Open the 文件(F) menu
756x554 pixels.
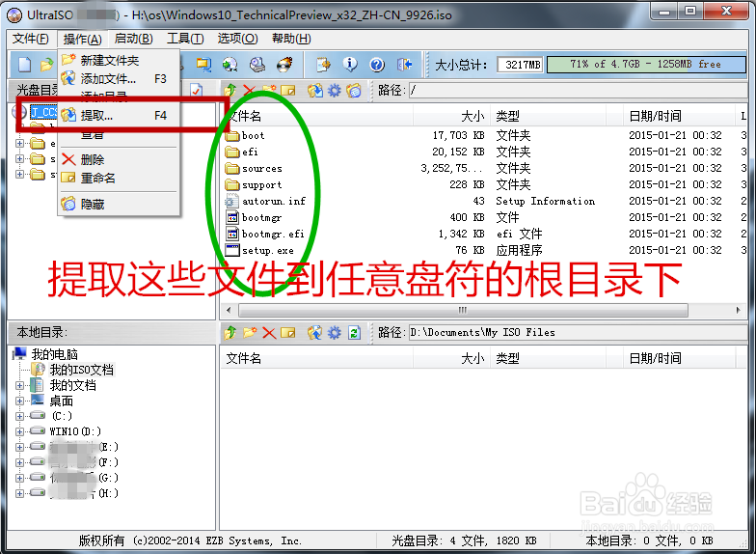[31, 39]
